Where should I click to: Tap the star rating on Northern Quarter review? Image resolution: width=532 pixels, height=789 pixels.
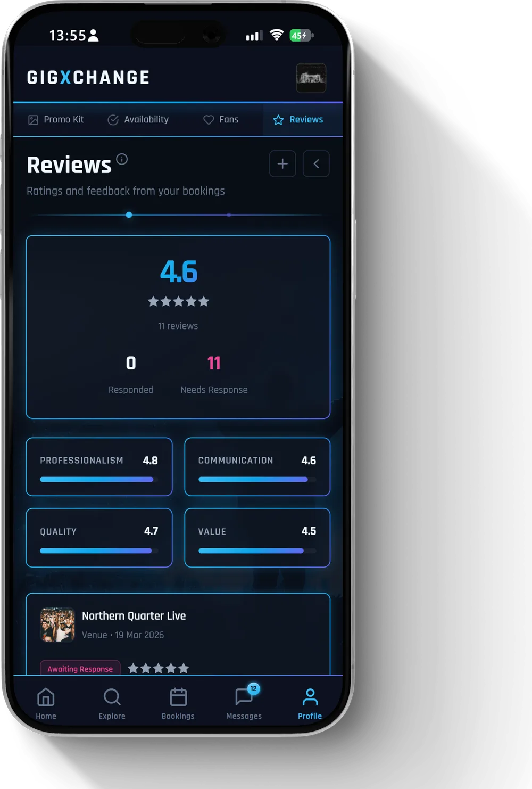pos(159,668)
